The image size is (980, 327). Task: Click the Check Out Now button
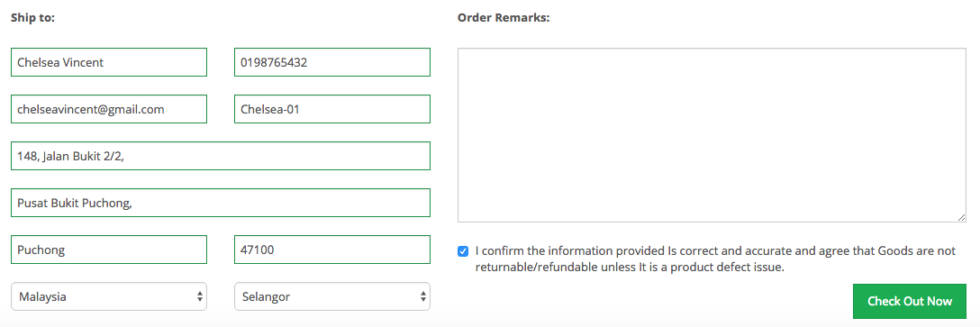tap(910, 302)
